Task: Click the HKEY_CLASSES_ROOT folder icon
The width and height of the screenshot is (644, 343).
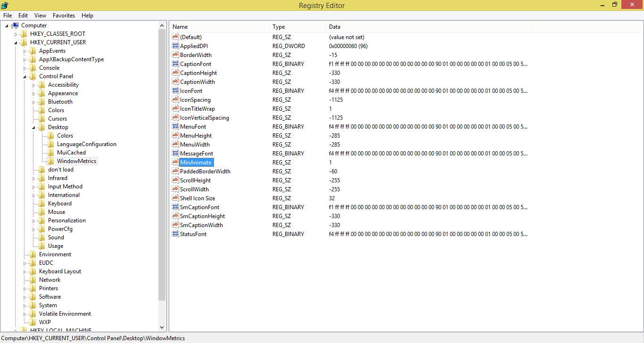Action: click(x=24, y=34)
